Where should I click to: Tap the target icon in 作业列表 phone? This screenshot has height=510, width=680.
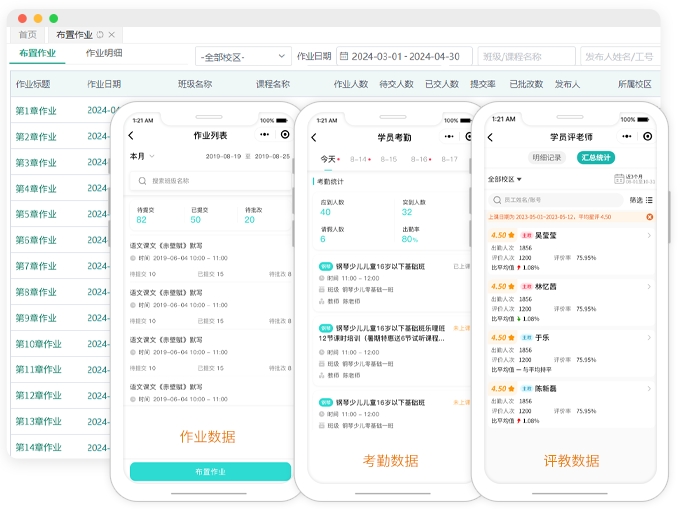[x=285, y=134]
